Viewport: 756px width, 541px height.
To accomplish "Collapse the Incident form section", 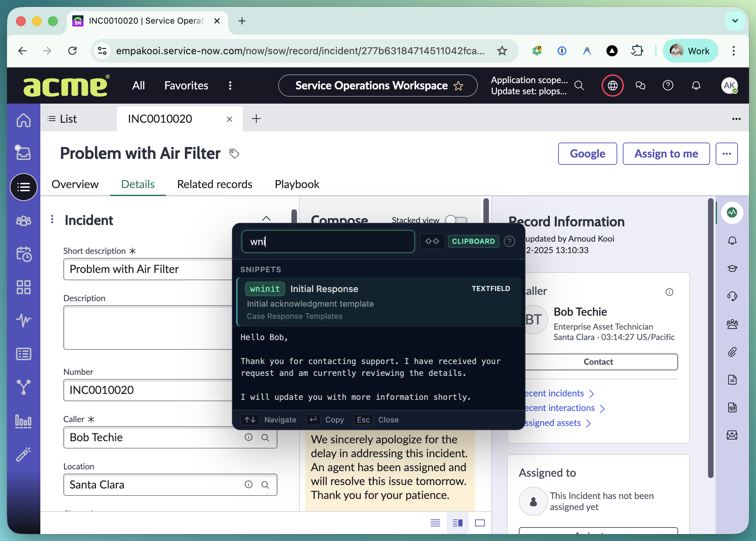I will coord(266,218).
